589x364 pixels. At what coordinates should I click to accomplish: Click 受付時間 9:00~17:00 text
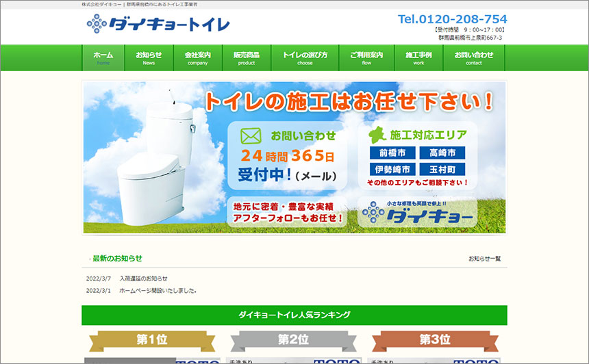coord(470,29)
